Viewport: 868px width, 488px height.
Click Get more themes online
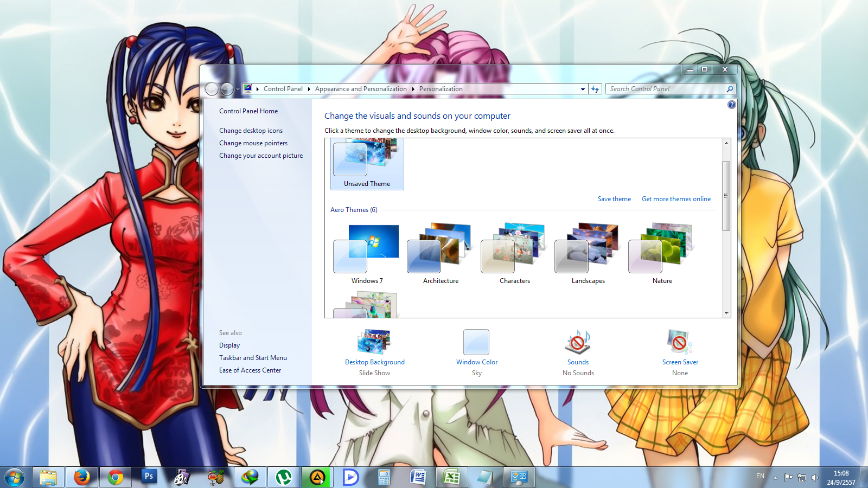(x=676, y=199)
